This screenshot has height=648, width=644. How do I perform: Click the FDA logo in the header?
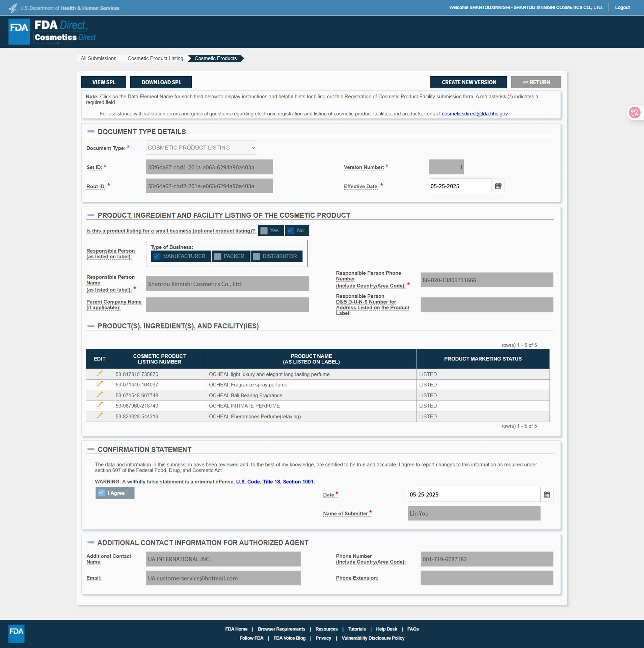tap(19, 32)
